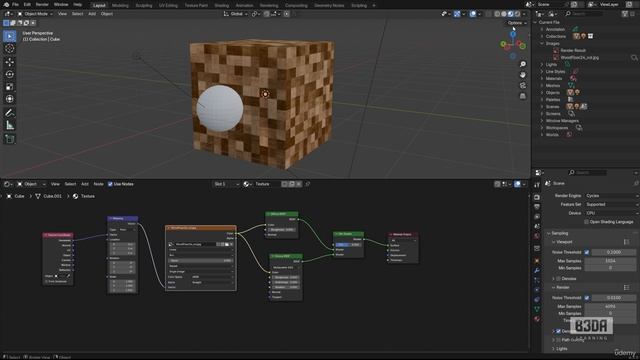This screenshot has height=360, width=640.
Task: Open the Render properties tab icon
Action: pos(537,197)
